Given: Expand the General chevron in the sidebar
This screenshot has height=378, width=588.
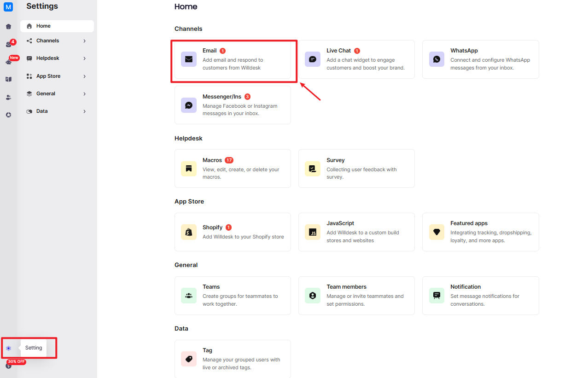Looking at the screenshot, I should pos(85,94).
